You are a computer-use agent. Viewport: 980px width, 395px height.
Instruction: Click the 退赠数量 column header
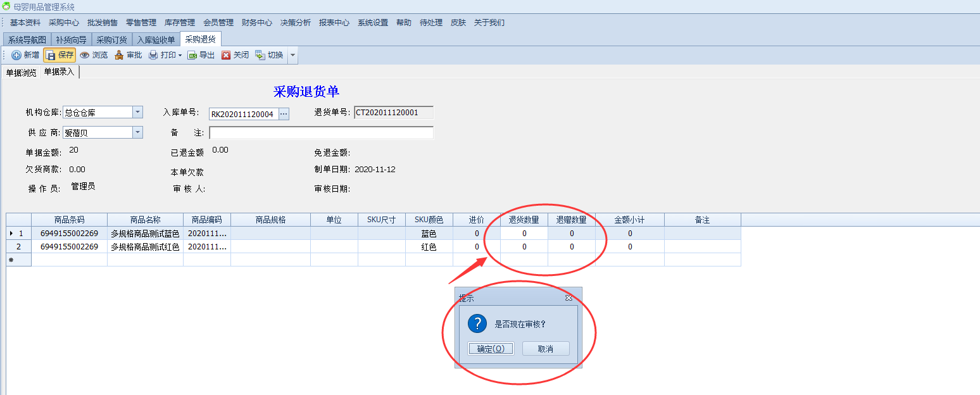pyautogui.click(x=572, y=220)
